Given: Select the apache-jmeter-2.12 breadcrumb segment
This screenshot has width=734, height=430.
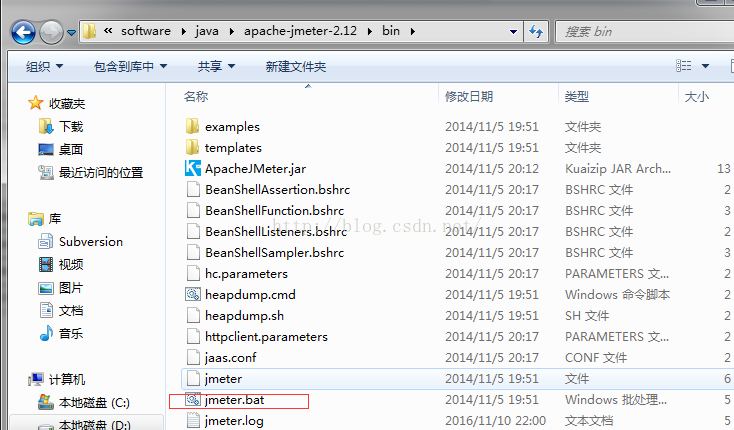Looking at the screenshot, I should tap(300, 31).
